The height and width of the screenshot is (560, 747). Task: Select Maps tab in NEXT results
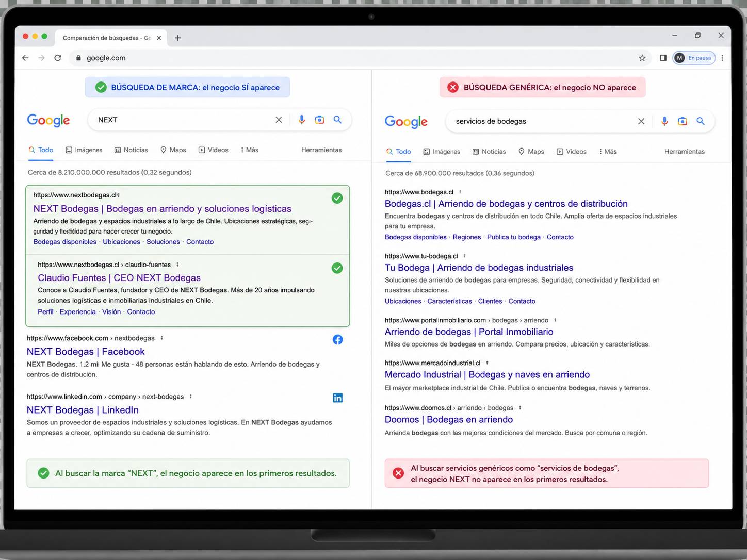(173, 150)
